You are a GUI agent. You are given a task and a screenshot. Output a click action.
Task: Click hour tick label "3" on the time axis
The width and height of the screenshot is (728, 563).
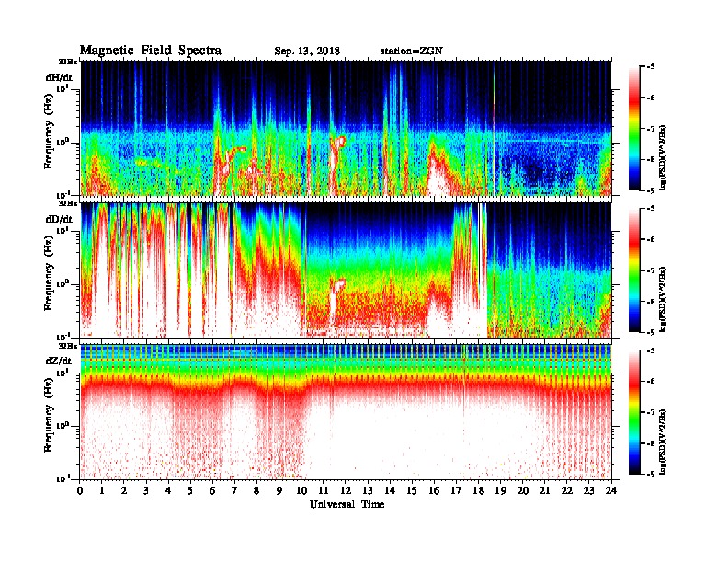[x=146, y=490]
